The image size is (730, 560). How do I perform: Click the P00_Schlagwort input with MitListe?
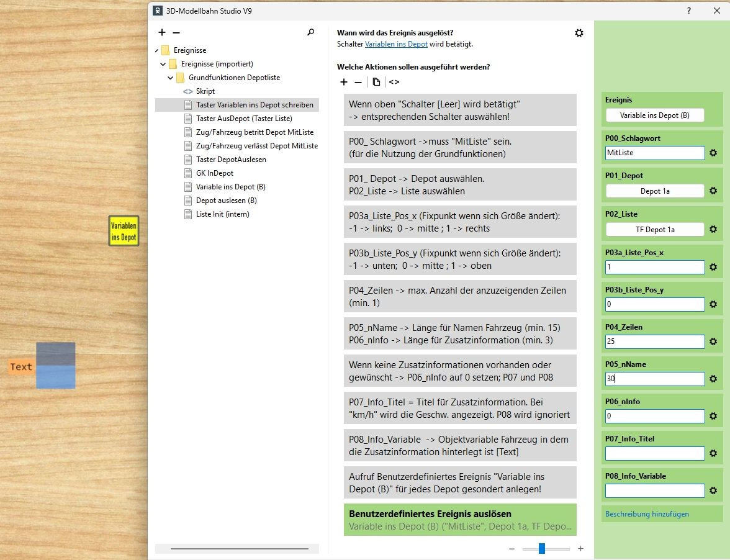(x=654, y=153)
